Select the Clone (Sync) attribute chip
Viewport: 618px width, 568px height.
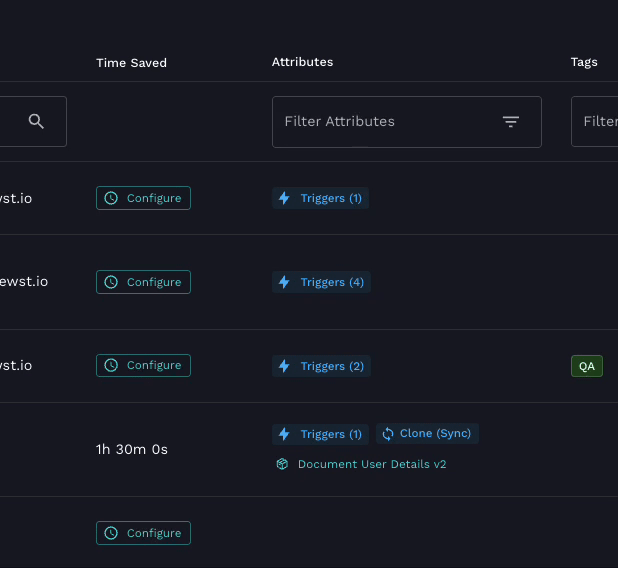point(427,434)
